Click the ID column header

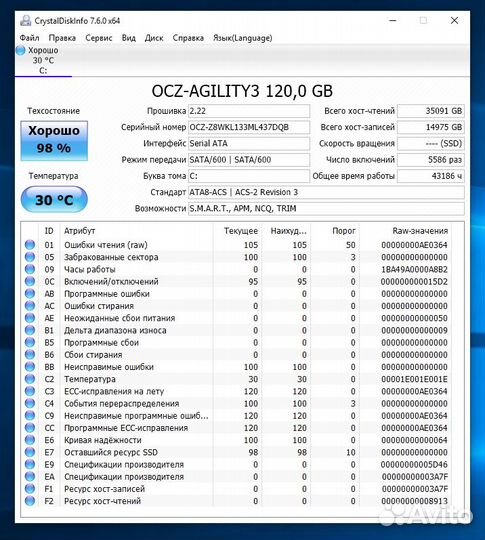pyautogui.click(x=49, y=231)
